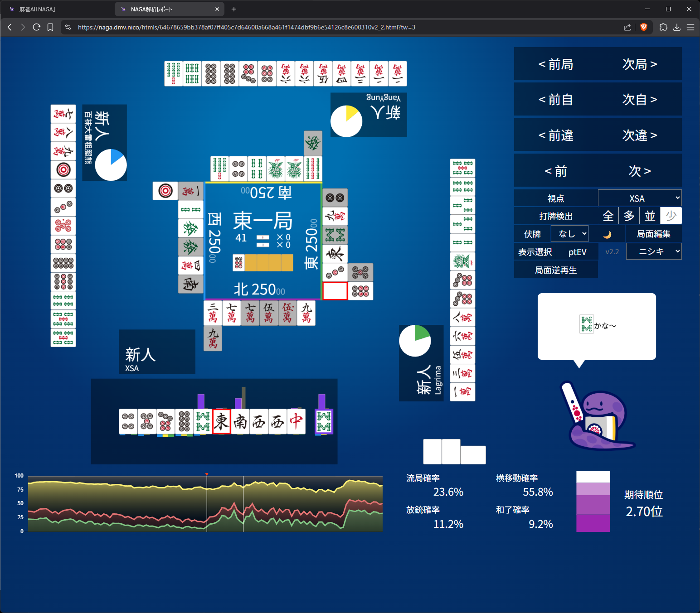Reload the page with the refresh icon
Image resolution: width=700 pixels, height=613 pixels.
[x=37, y=27]
